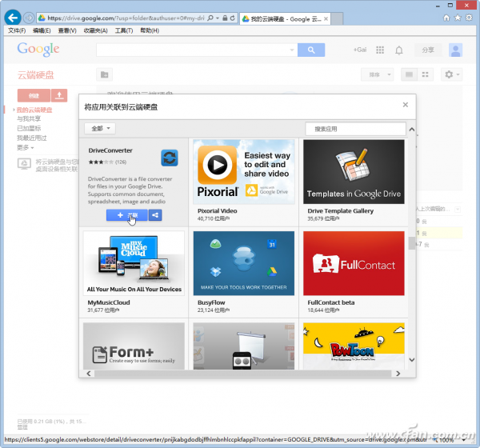The height and width of the screenshot is (448, 480).
Task: Click the browser back arrow button
Action: pos(13,18)
